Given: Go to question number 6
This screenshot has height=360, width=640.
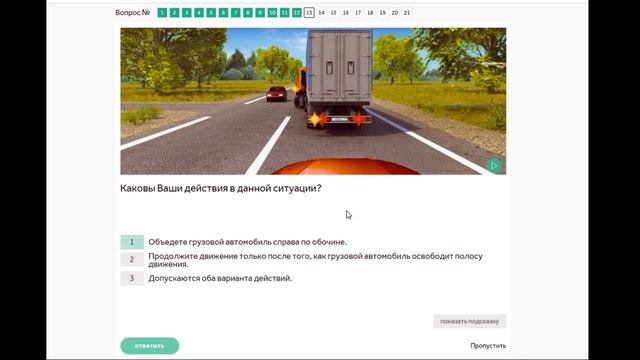Looking at the screenshot, I should click(x=223, y=13).
